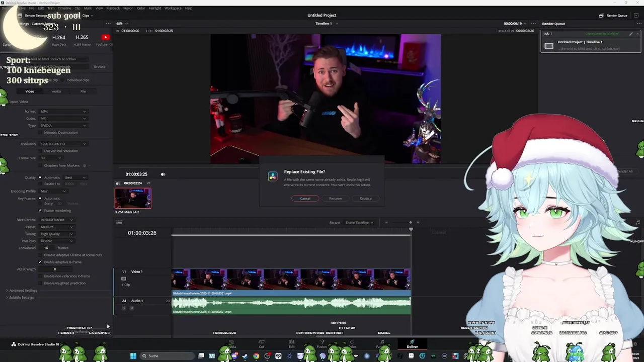The height and width of the screenshot is (362, 644).
Task: Open the Timeline 1 name dropdown
Action: point(326,24)
